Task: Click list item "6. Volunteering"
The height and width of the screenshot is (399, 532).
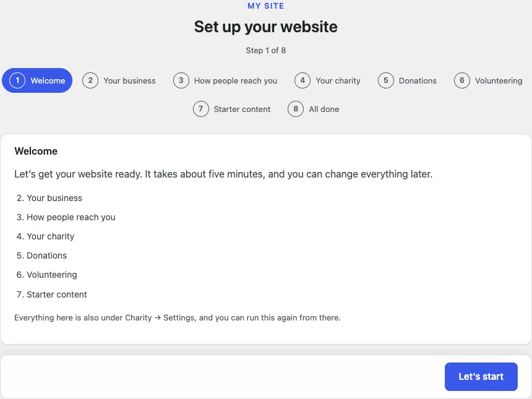Action: click(46, 275)
